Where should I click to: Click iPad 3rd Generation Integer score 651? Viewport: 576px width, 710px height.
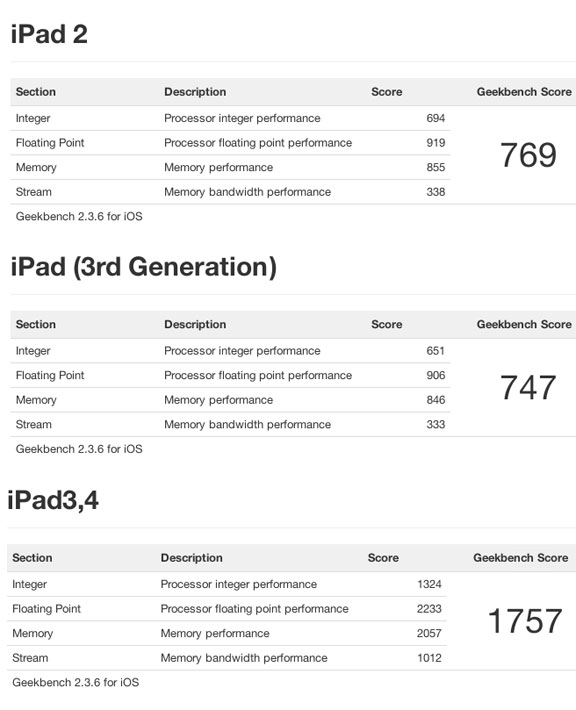(436, 351)
